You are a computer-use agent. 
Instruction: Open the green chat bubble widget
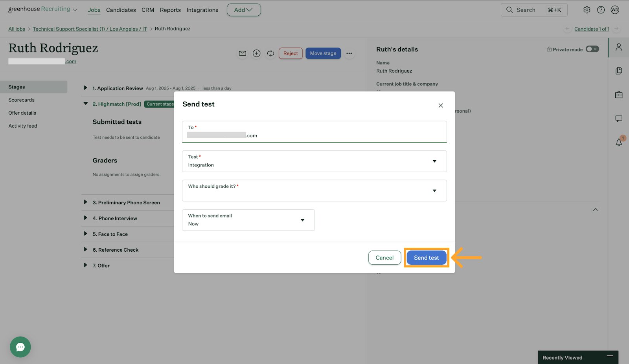tap(20, 347)
